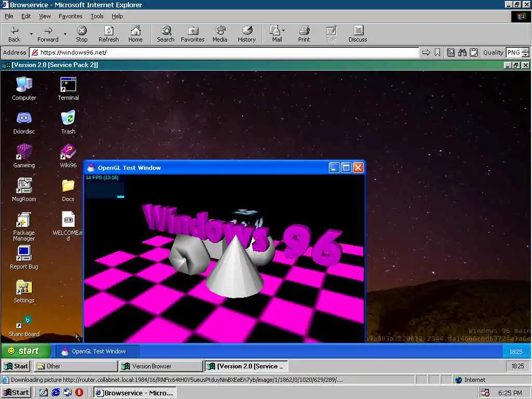532x399 pixels.
Task: Click OpenGL Test Window taskbar button
Action: (98, 351)
